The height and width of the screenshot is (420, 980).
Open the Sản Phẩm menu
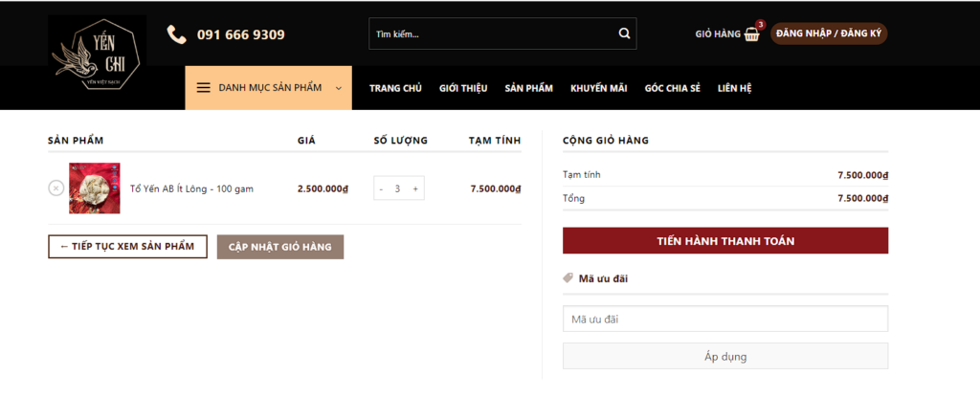pos(528,88)
